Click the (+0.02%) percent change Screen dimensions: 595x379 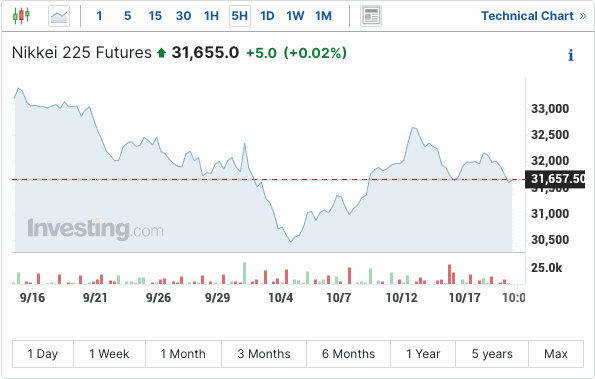click(x=315, y=53)
